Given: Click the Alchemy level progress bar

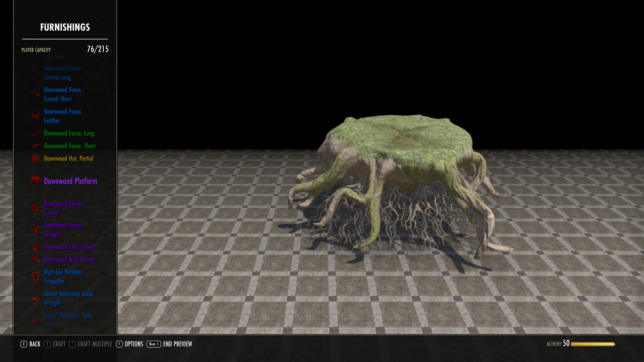Looking at the screenshot, I should click(x=593, y=344).
